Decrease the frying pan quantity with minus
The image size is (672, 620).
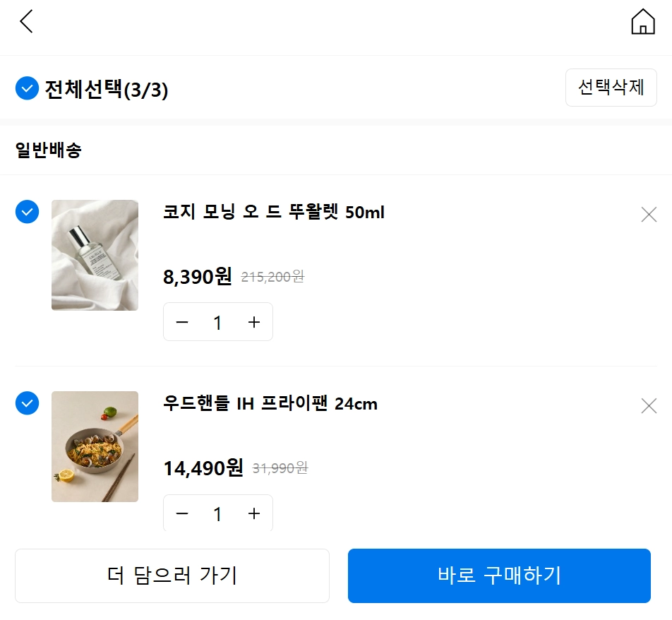pos(182,514)
